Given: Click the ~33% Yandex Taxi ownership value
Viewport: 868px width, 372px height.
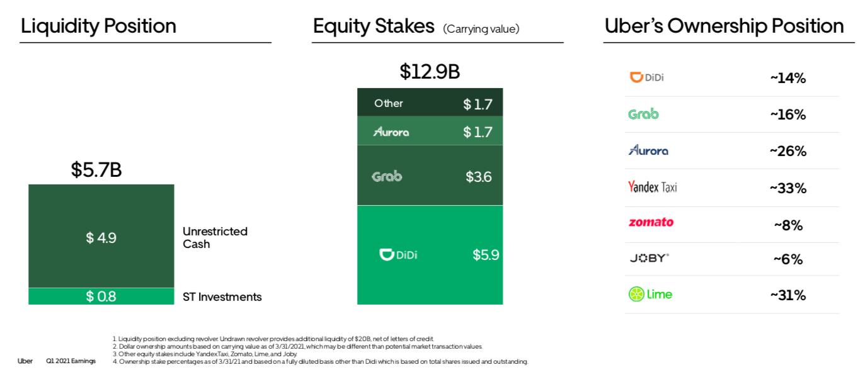Looking at the screenshot, I should tap(788, 188).
